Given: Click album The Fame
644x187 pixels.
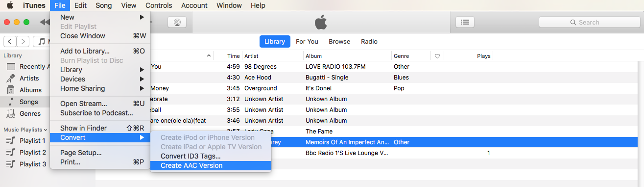Looking at the screenshot, I should point(319,131).
